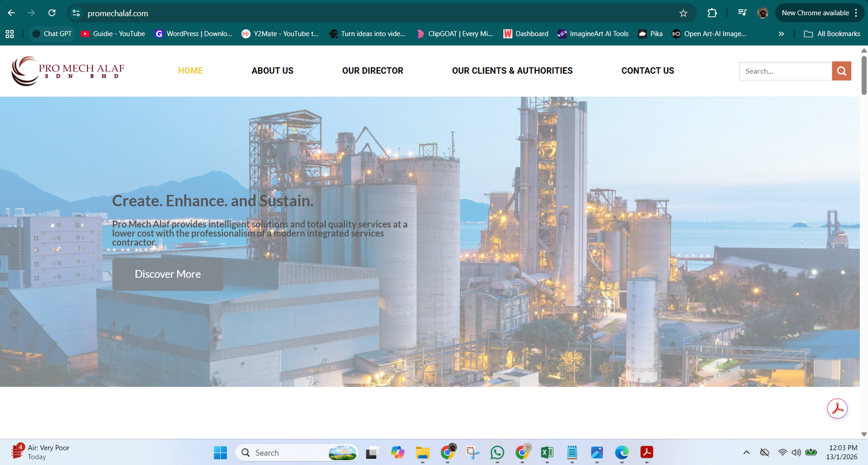Click the orange search magnifier button
Viewport: 868px width, 465px height.
tap(841, 71)
